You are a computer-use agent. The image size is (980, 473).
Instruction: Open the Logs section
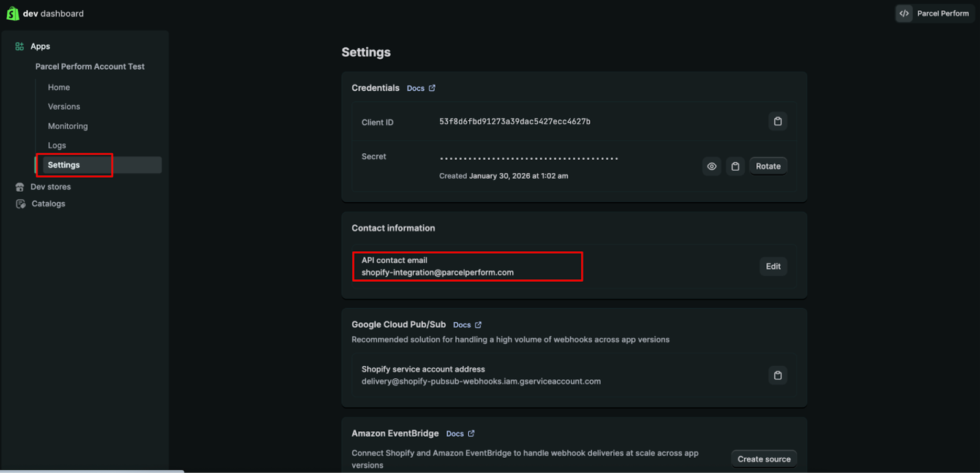coord(57,146)
